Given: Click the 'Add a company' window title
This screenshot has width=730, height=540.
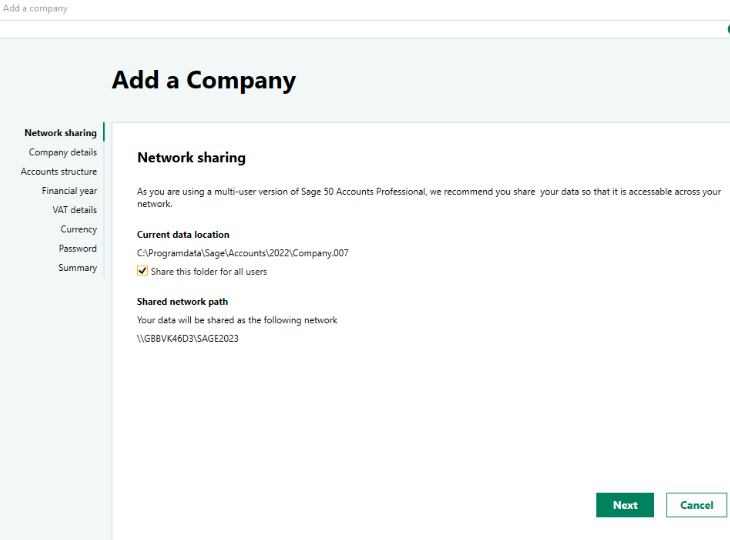Looking at the screenshot, I should (x=35, y=8).
